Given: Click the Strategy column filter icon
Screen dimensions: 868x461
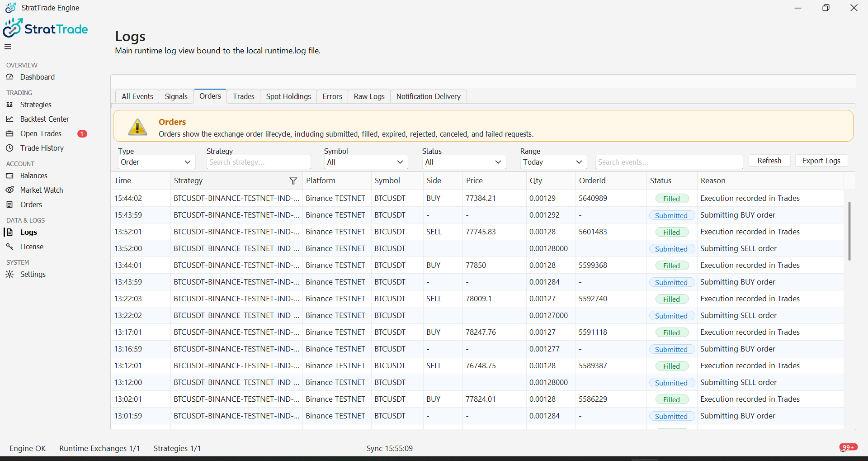Looking at the screenshot, I should (293, 181).
